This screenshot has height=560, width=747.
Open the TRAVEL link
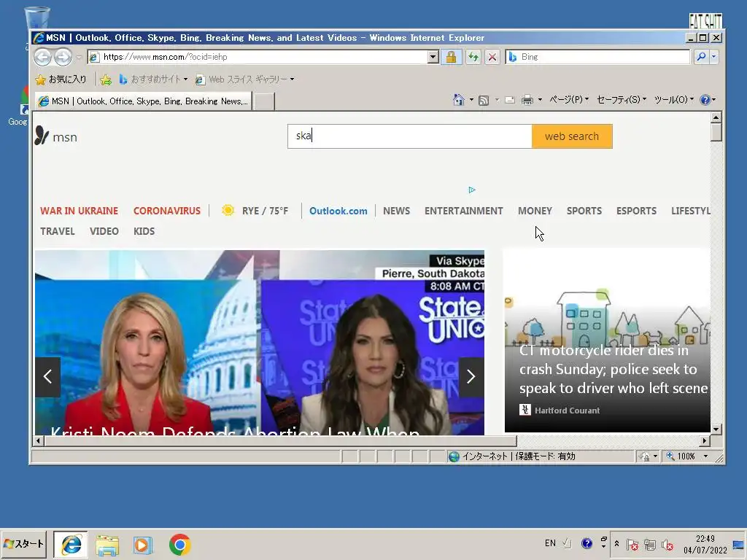coord(57,231)
